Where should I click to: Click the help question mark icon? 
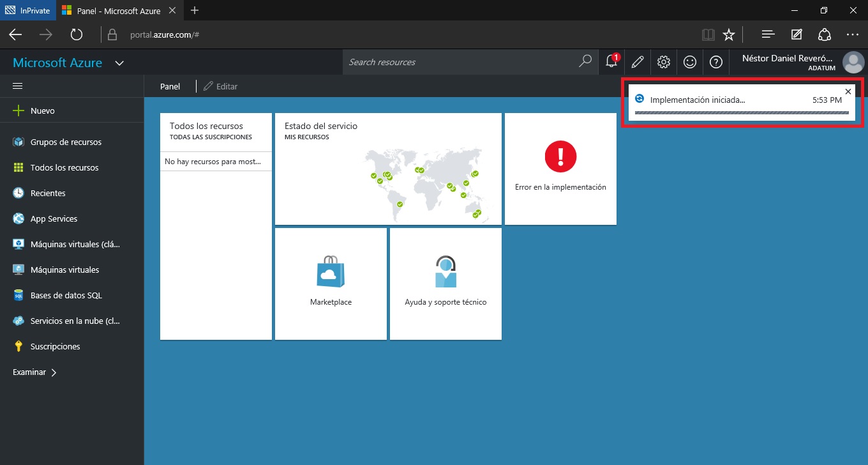(716, 62)
